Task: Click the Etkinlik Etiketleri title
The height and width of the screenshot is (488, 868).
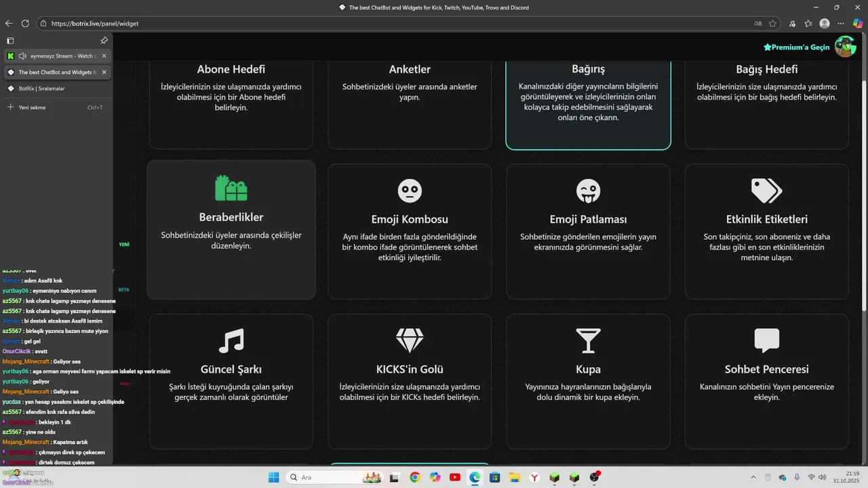Action: click(767, 220)
